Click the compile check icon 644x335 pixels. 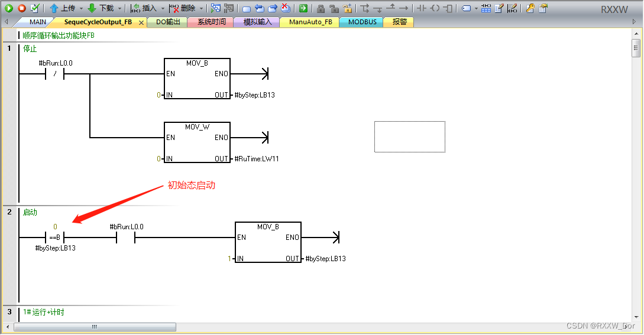(x=35, y=8)
